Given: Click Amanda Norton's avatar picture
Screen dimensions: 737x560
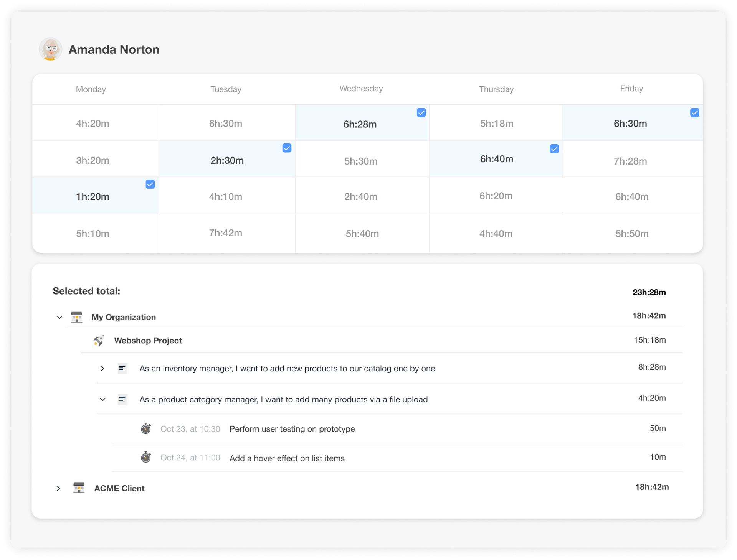Looking at the screenshot, I should 50,49.
